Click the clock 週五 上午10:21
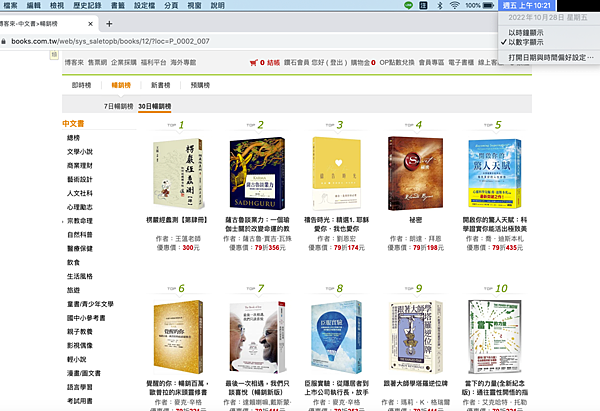Viewport: 600px width, 411px height. click(x=527, y=5)
